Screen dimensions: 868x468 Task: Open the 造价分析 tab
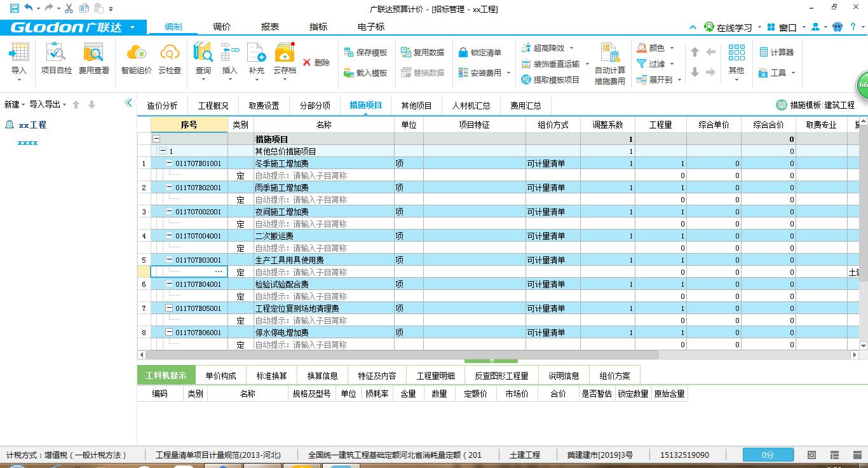(163, 106)
